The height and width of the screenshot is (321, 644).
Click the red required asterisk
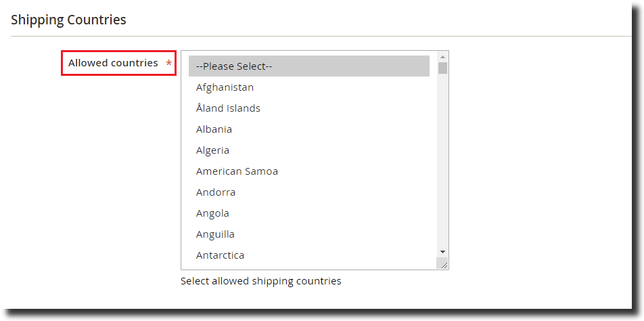pos(169,63)
